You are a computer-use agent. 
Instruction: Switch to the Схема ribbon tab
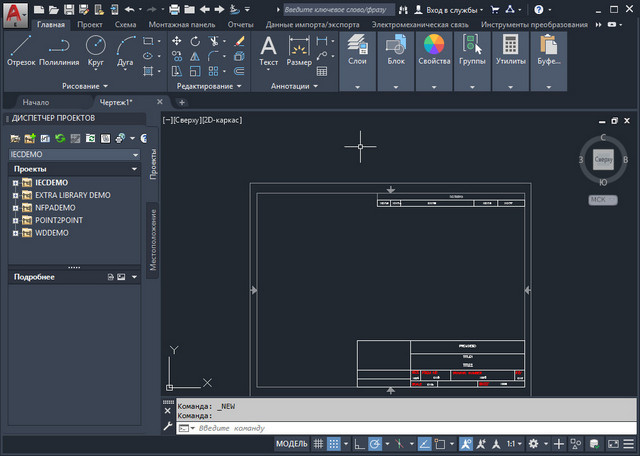point(126,24)
